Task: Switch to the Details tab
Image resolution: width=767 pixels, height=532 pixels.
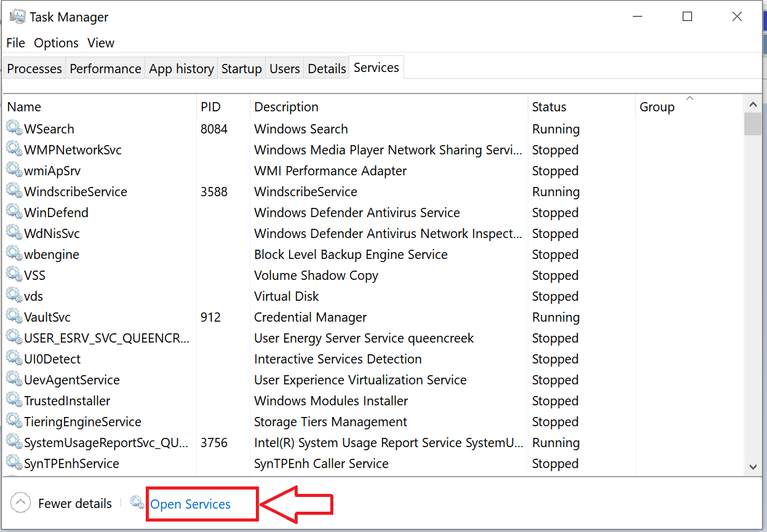Action: coord(327,69)
